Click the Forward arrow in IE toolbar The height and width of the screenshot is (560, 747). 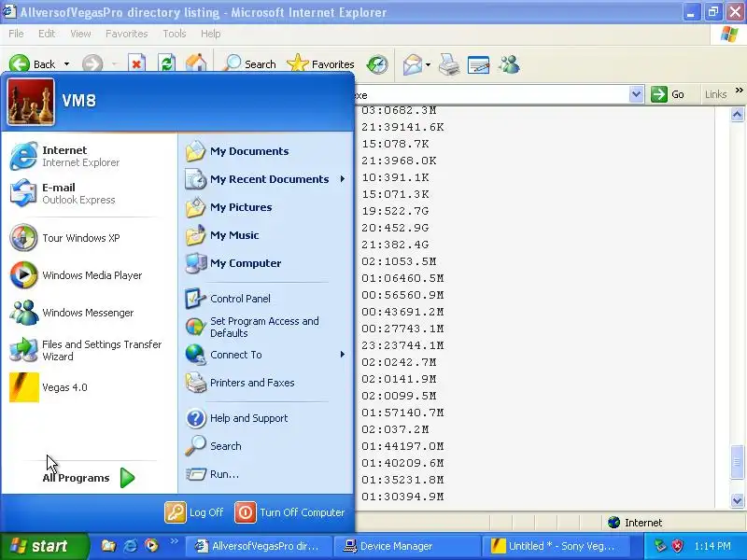point(92,63)
